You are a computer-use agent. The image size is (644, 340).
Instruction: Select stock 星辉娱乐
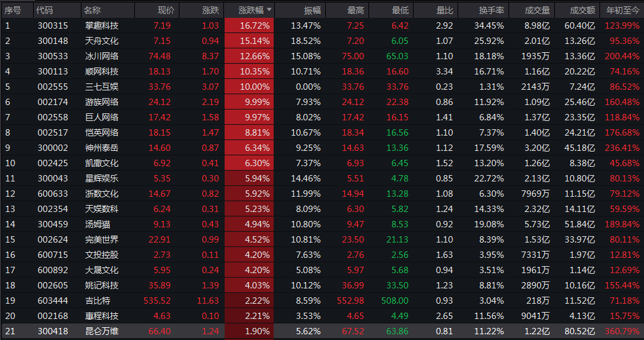(x=101, y=178)
